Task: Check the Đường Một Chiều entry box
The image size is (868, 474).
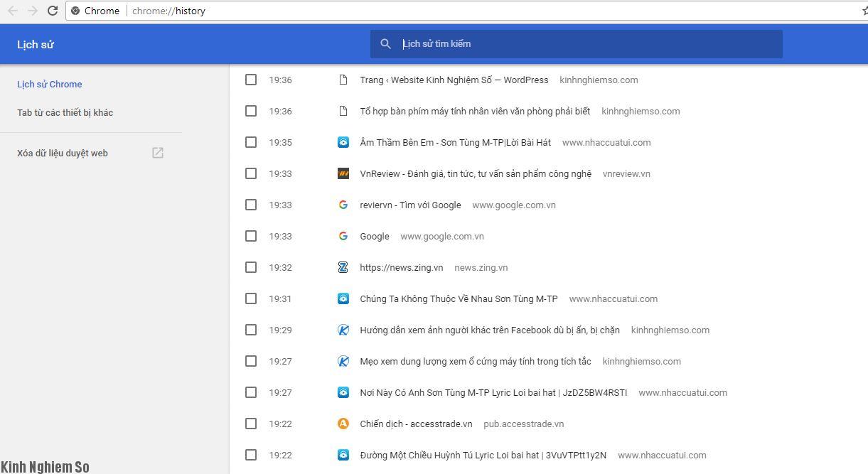Action: click(251, 455)
